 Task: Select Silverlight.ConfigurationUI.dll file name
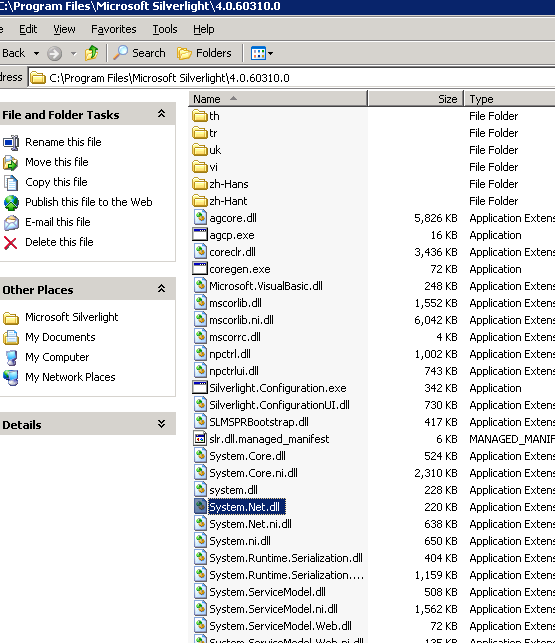pos(280,405)
